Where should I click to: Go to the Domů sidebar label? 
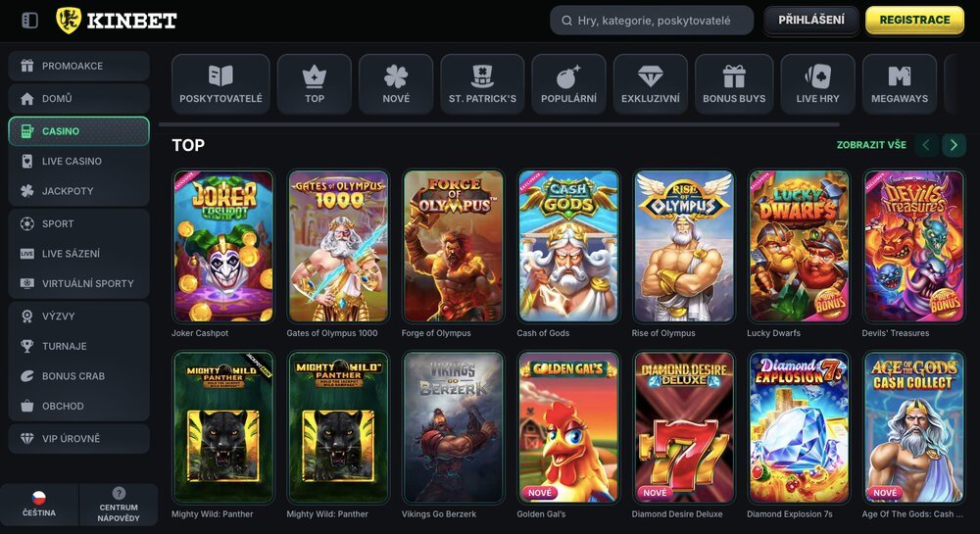(57, 99)
